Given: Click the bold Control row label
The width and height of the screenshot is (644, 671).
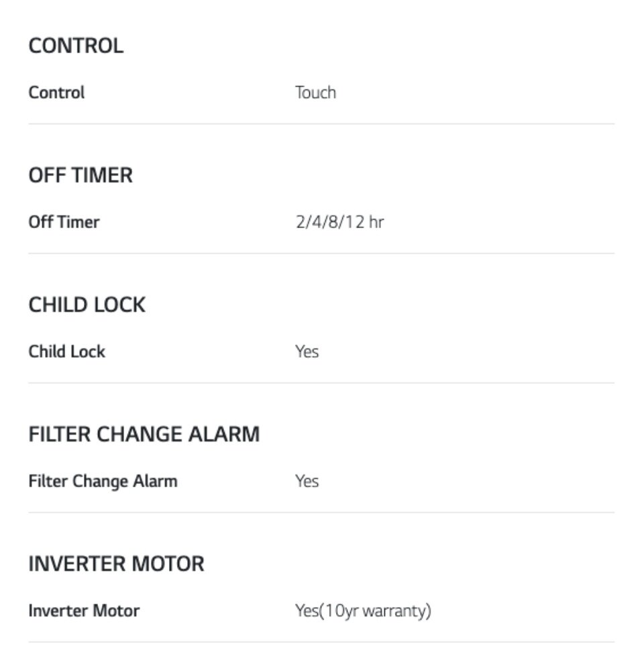Looking at the screenshot, I should pyautogui.click(x=56, y=93).
